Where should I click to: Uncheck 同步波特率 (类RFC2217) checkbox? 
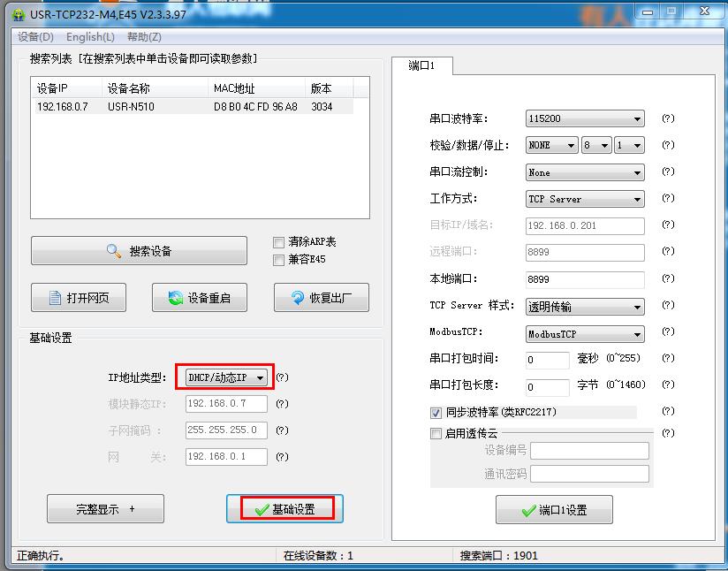436,413
